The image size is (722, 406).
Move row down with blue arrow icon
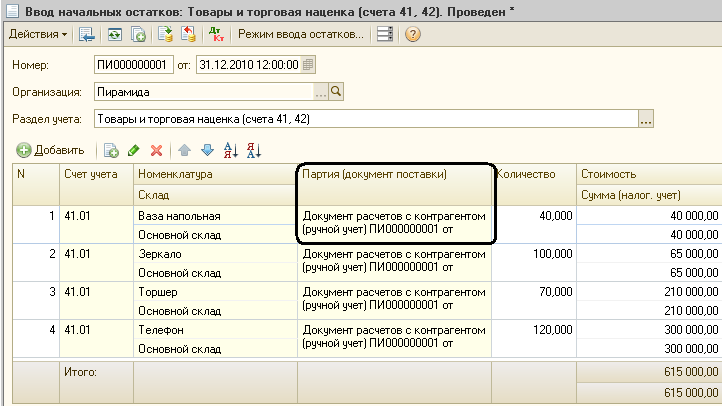207,150
